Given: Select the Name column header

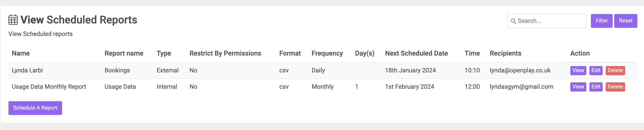Looking at the screenshot, I should coord(21,53).
